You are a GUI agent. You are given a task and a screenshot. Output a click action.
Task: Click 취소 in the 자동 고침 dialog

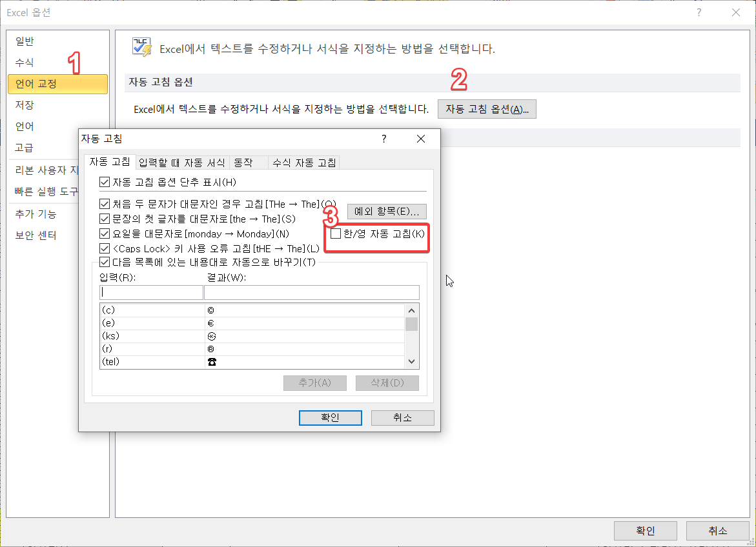click(x=403, y=418)
